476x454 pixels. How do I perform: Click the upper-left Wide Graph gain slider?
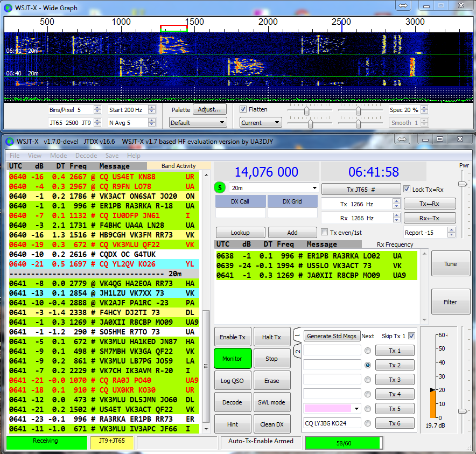click(x=306, y=111)
